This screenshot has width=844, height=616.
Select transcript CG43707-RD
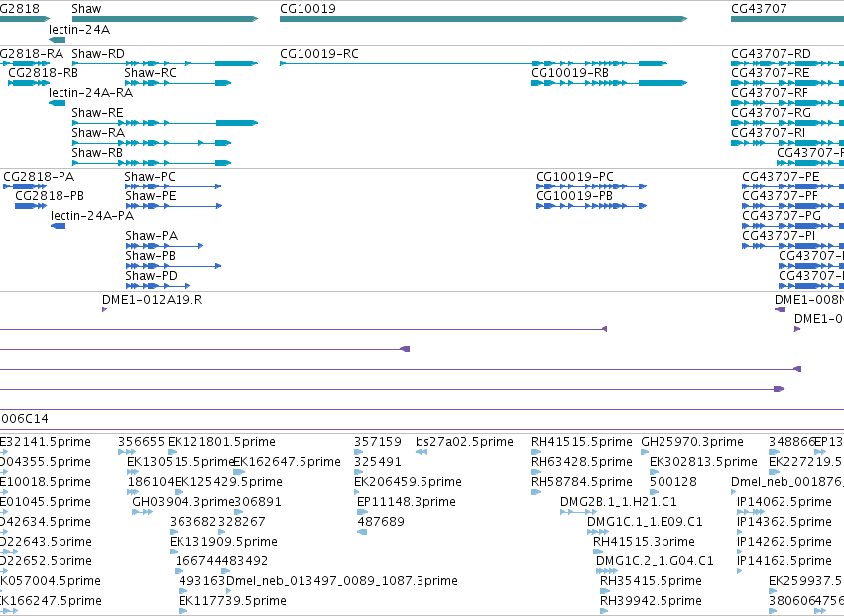[771, 54]
